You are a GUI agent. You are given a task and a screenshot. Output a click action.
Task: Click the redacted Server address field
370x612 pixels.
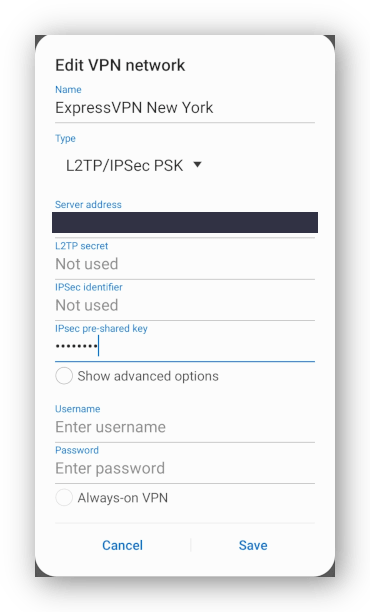click(x=185, y=222)
